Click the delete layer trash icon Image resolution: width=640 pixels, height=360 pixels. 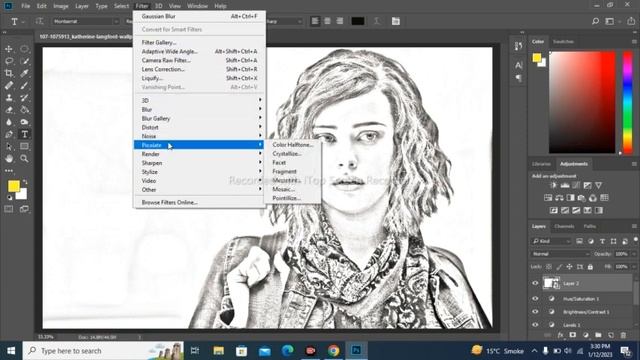tap(623, 335)
